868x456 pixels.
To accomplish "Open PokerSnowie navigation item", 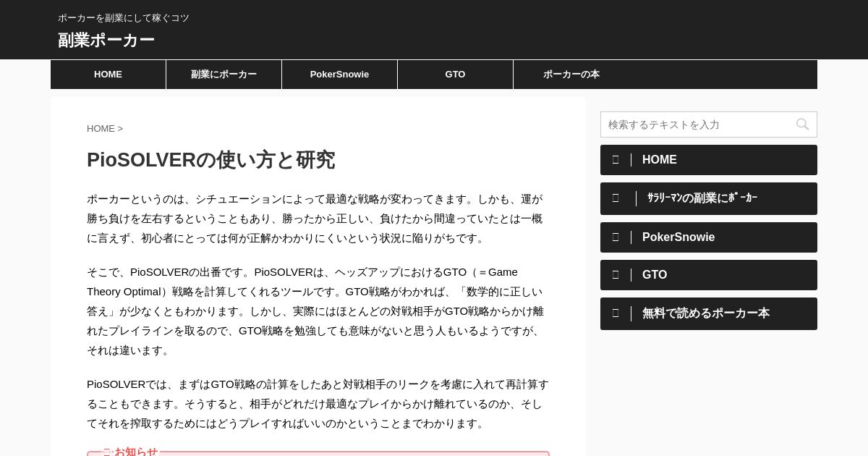I will pyautogui.click(x=339, y=75).
